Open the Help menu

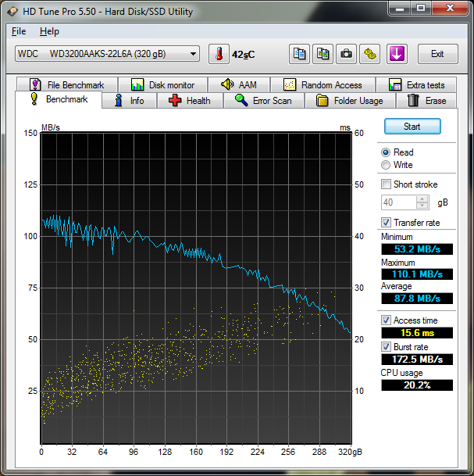click(49, 31)
